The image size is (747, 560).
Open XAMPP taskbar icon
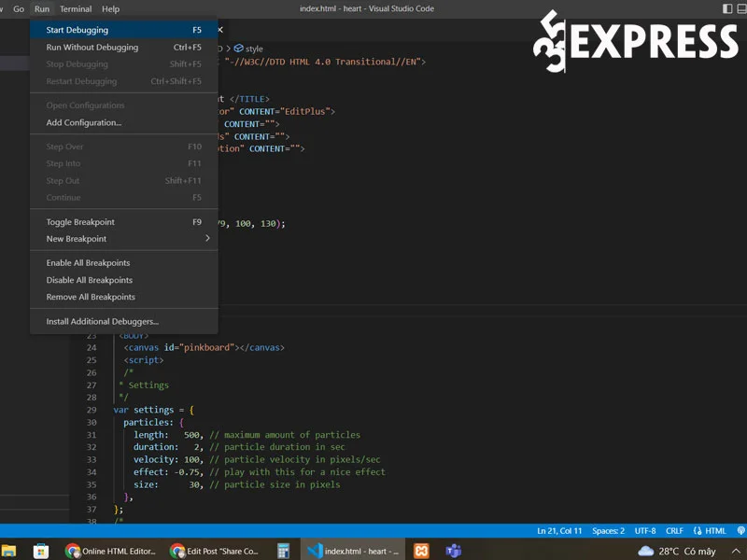coord(421,551)
